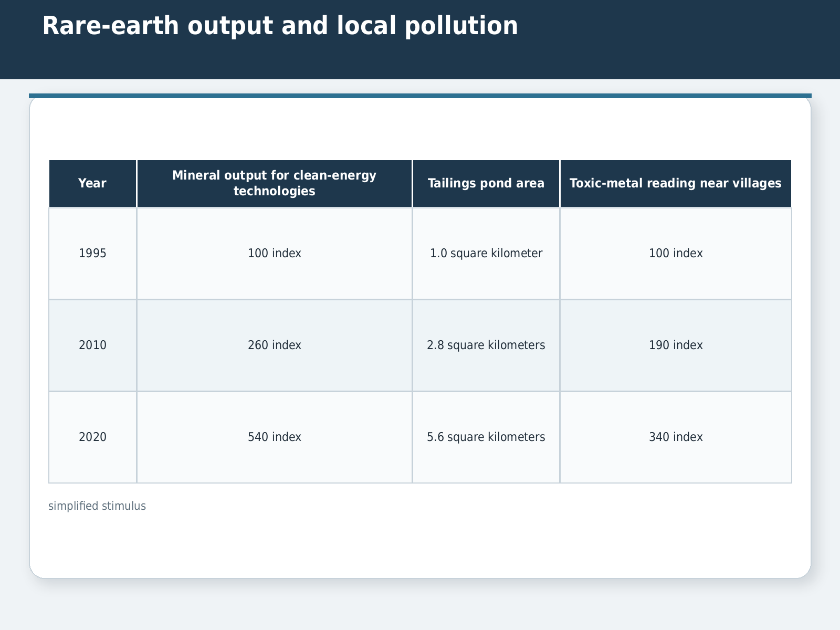Click the '260 index' cell
This screenshot has height=630, width=840.
coord(275,345)
